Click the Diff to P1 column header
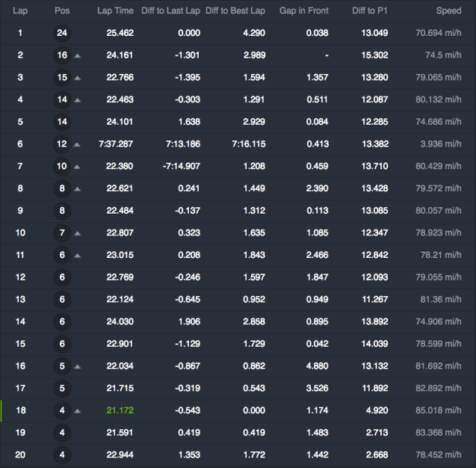The image size is (476, 468). point(370,11)
